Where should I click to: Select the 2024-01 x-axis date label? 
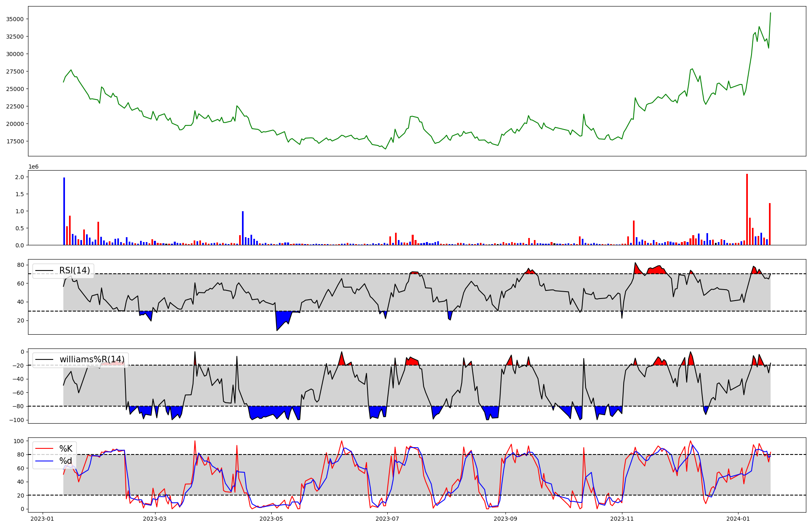tap(738, 519)
